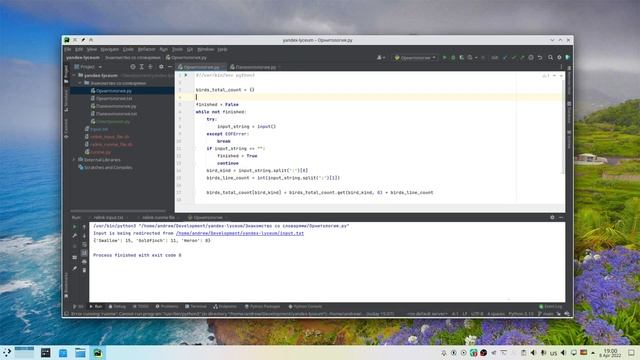Click the run gutter arrow on line 1
The image size is (640, 360).
[x=186, y=75]
